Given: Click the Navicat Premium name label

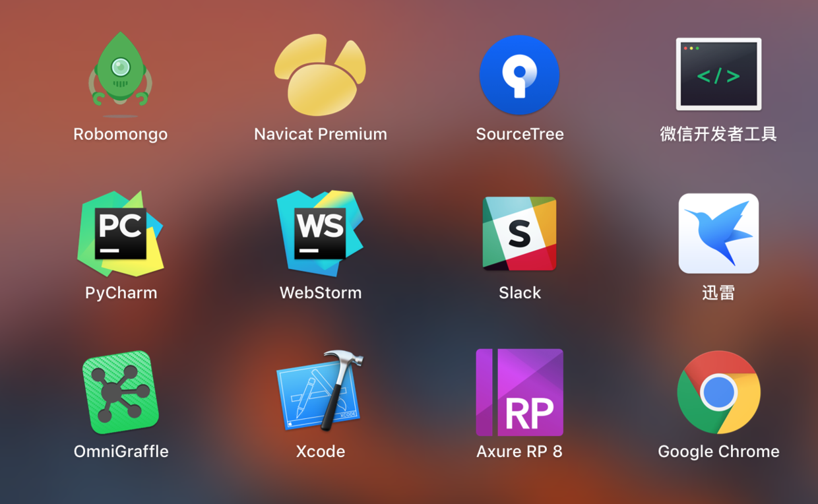Looking at the screenshot, I should pos(321,134).
